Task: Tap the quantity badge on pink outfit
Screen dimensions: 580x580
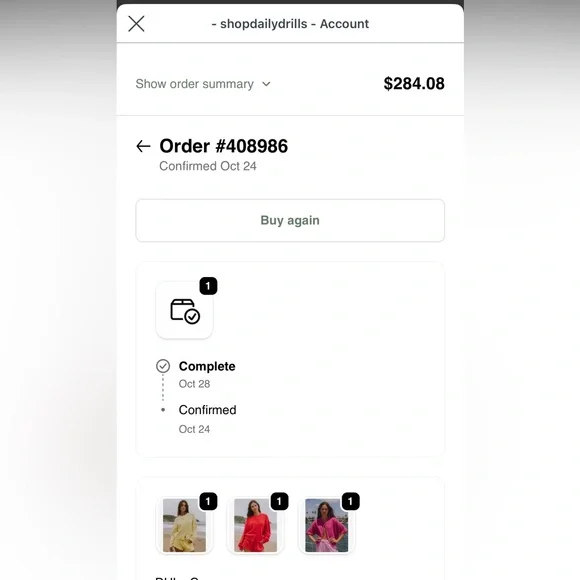Action: (x=350, y=502)
